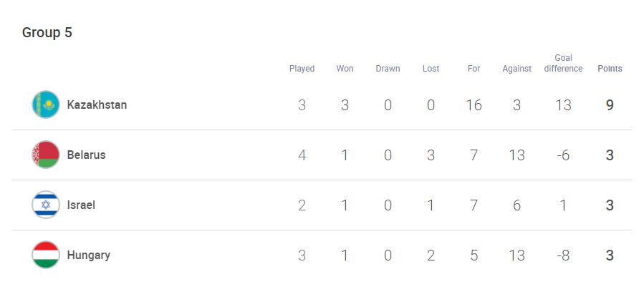
Task: Click the Drawn column header
Action: click(x=388, y=69)
